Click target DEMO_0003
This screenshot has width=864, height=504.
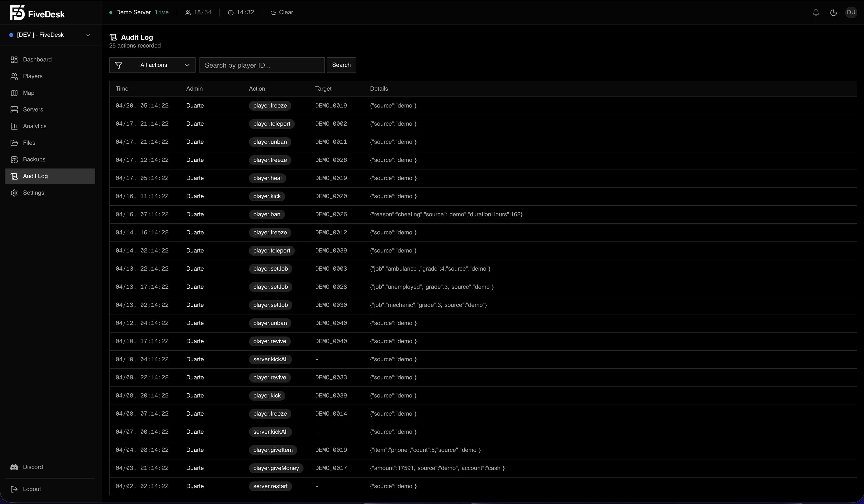tap(331, 269)
